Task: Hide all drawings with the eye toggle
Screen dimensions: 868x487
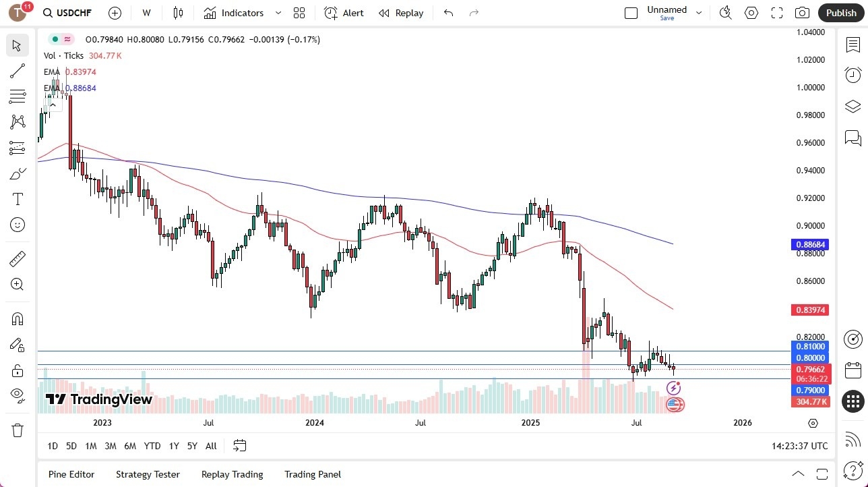Action: 17,395
